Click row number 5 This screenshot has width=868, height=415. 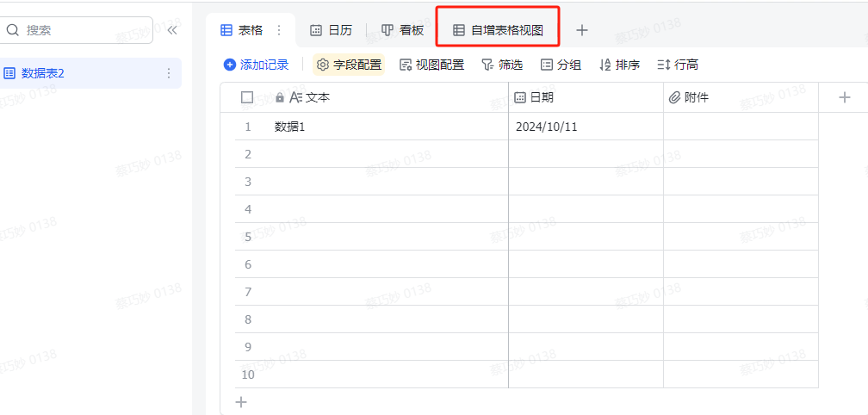point(248,237)
